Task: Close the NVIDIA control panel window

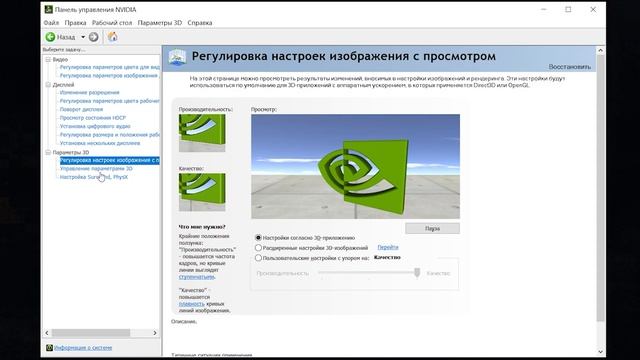Action: click(x=593, y=9)
